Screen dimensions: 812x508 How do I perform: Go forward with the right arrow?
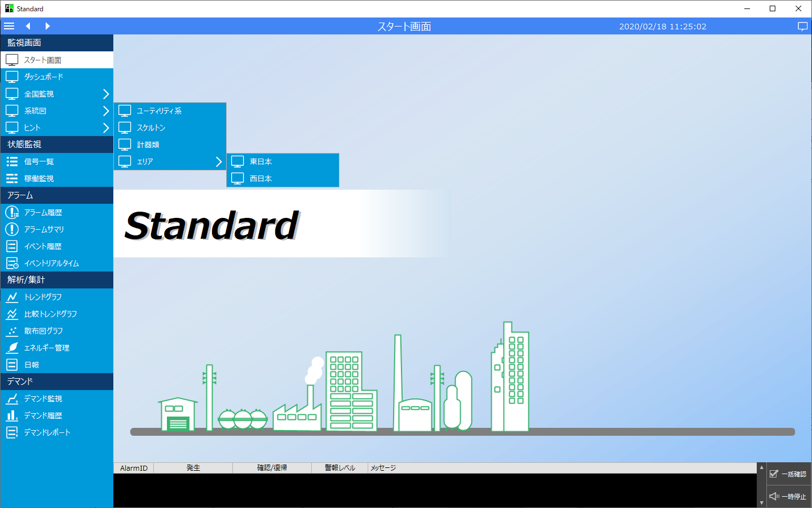47,26
